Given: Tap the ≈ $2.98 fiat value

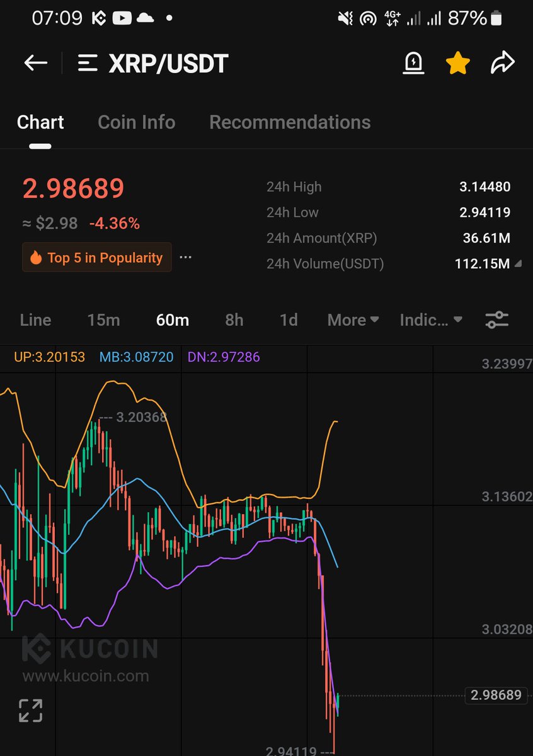Looking at the screenshot, I should click(50, 224).
